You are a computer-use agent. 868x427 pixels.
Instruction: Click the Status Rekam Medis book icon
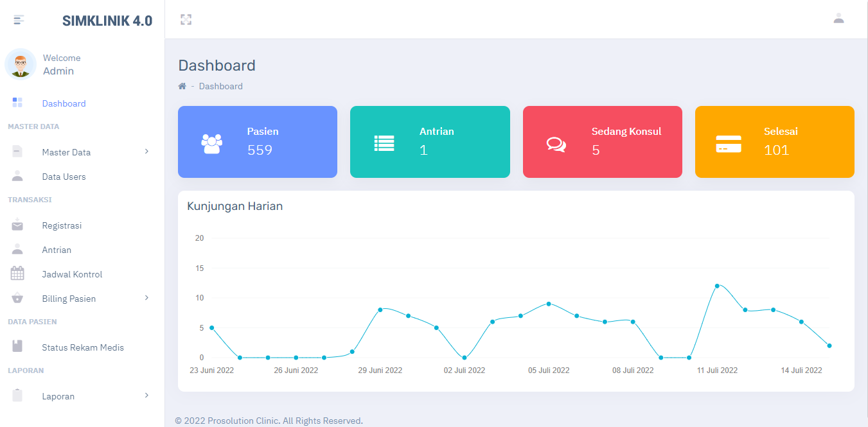click(17, 347)
